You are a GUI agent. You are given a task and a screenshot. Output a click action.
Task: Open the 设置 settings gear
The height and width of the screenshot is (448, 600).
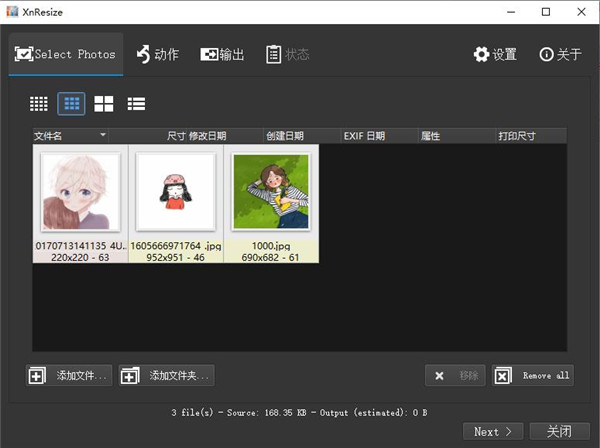[x=495, y=54]
